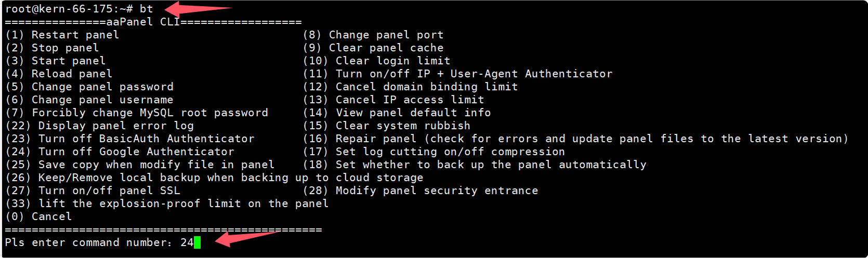Select the "(2) Stop panel" option text
The width and height of the screenshot is (868, 258).
pos(52,48)
